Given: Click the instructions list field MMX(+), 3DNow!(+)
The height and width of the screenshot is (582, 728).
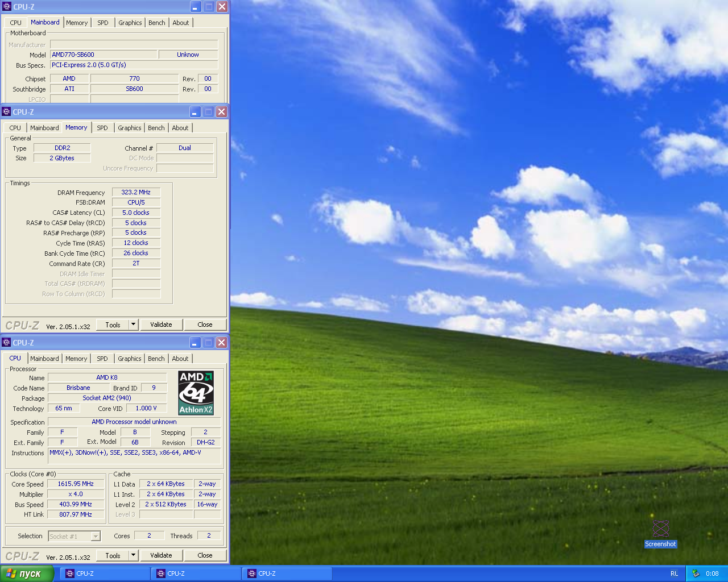Looking at the screenshot, I should point(134,455).
